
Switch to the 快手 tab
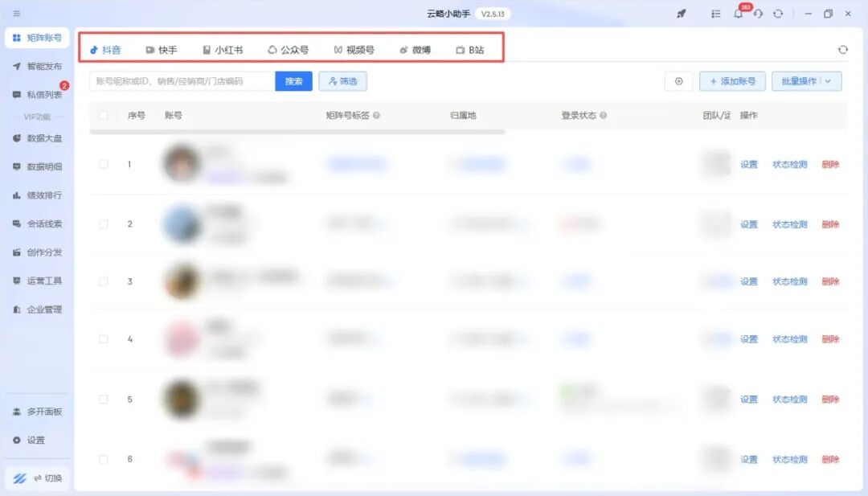click(x=161, y=50)
